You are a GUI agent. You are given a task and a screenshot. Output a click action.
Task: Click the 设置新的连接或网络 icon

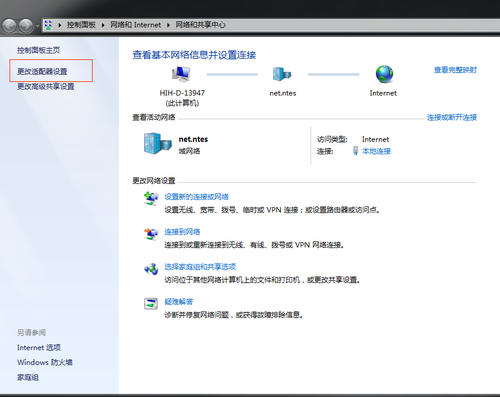(x=151, y=199)
